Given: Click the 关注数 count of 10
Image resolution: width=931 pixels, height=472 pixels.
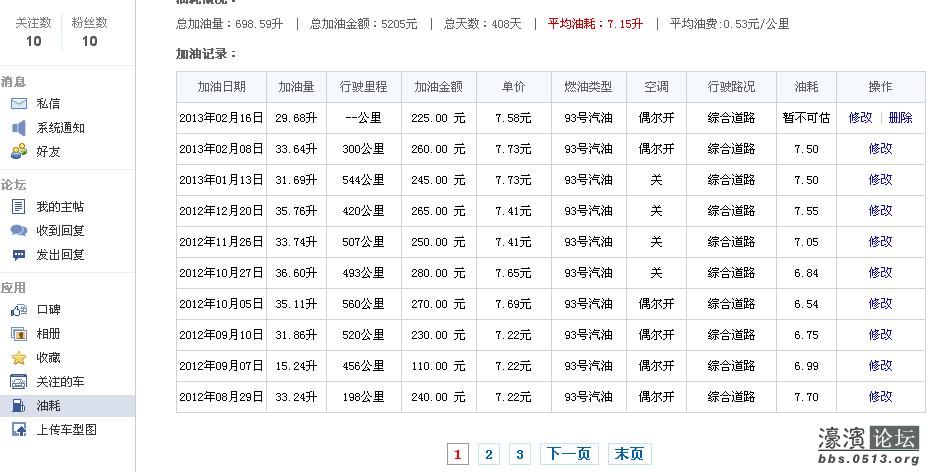Looking at the screenshot, I should pos(33,41).
